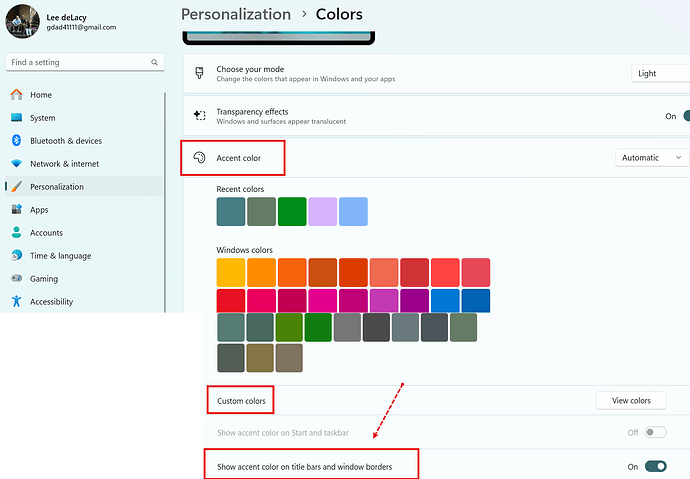Open the Light mode dropdown
Image resolution: width=690 pixels, height=479 pixels.
660,73
